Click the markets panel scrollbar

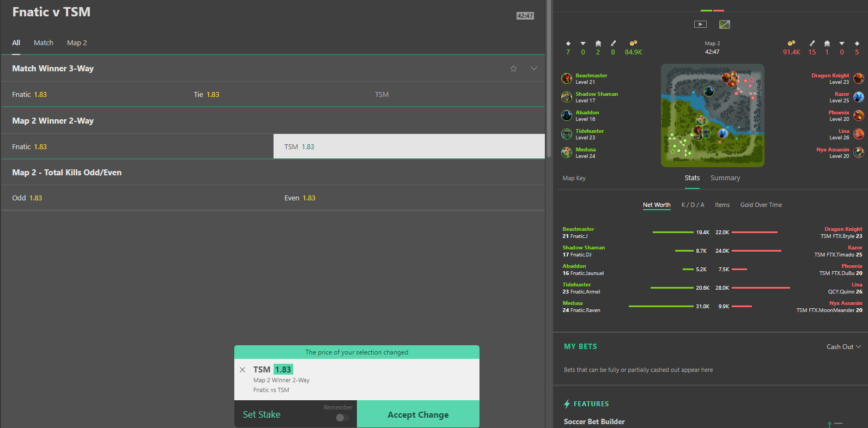pyautogui.click(x=549, y=79)
